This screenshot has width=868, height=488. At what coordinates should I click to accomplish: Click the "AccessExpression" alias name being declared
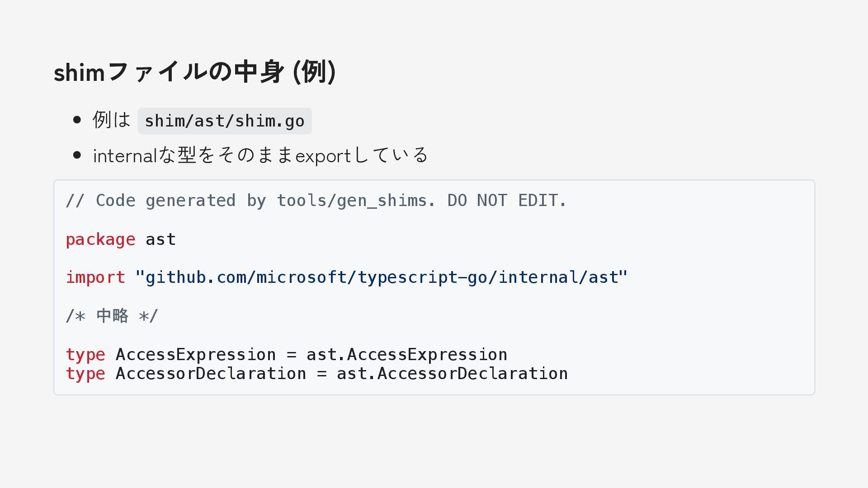coord(196,355)
